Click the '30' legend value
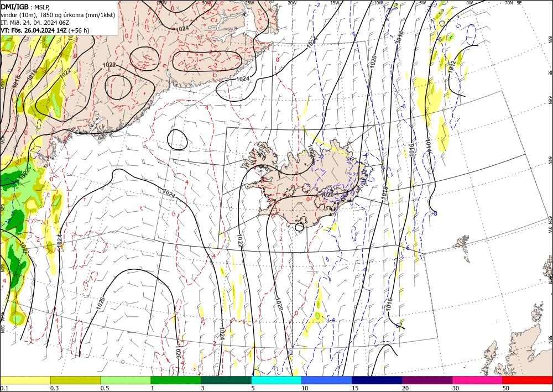 (456, 388)
